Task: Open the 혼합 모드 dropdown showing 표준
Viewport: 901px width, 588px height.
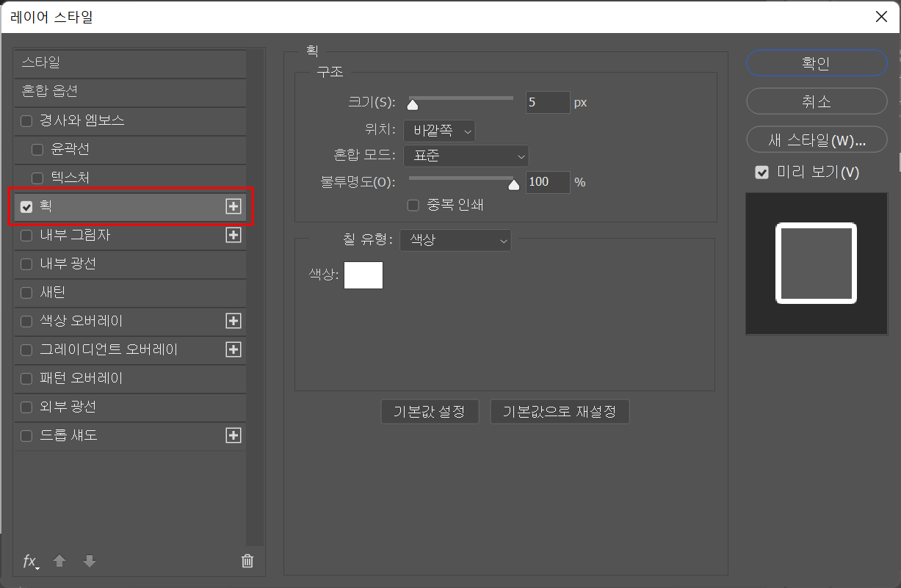Action: [466, 156]
